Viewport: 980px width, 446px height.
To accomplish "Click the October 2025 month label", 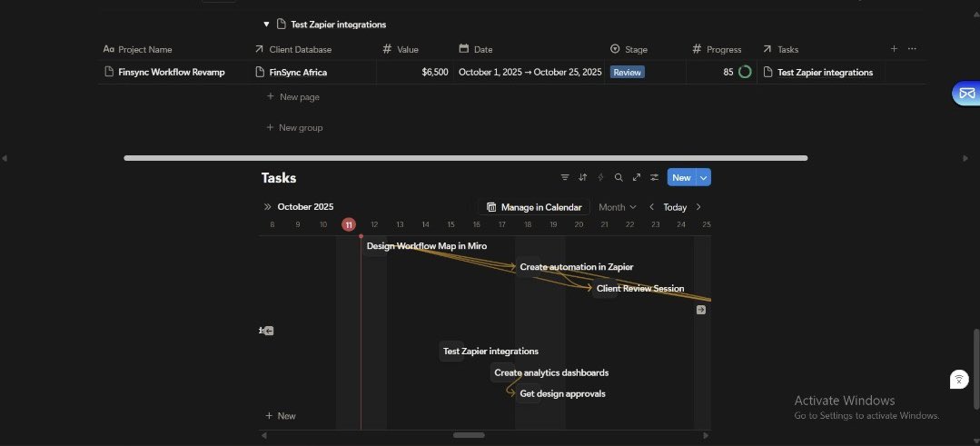I will tap(305, 207).
